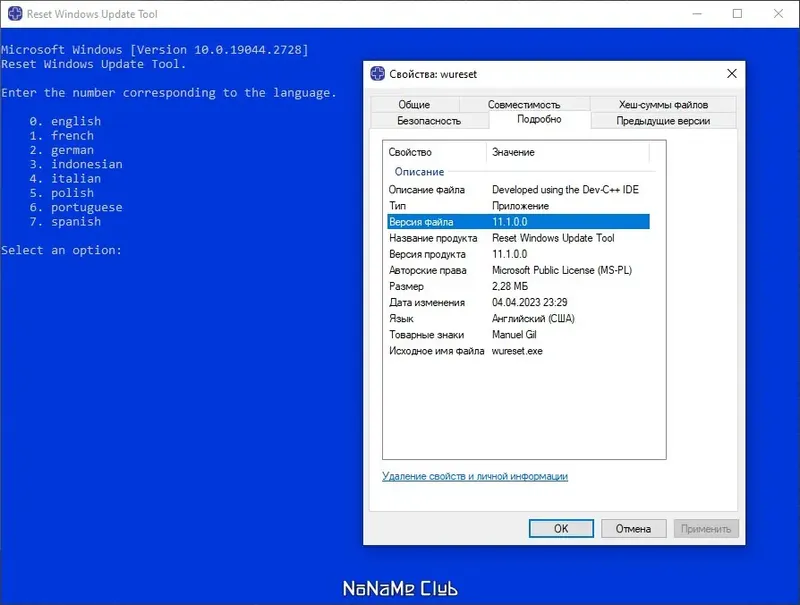Viewport: 800px width, 605px height.
Task: Select the Версия продукта row
Action: [518, 254]
